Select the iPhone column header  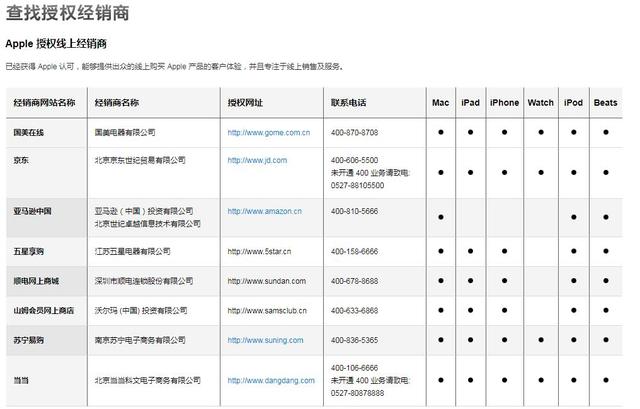[504, 103]
